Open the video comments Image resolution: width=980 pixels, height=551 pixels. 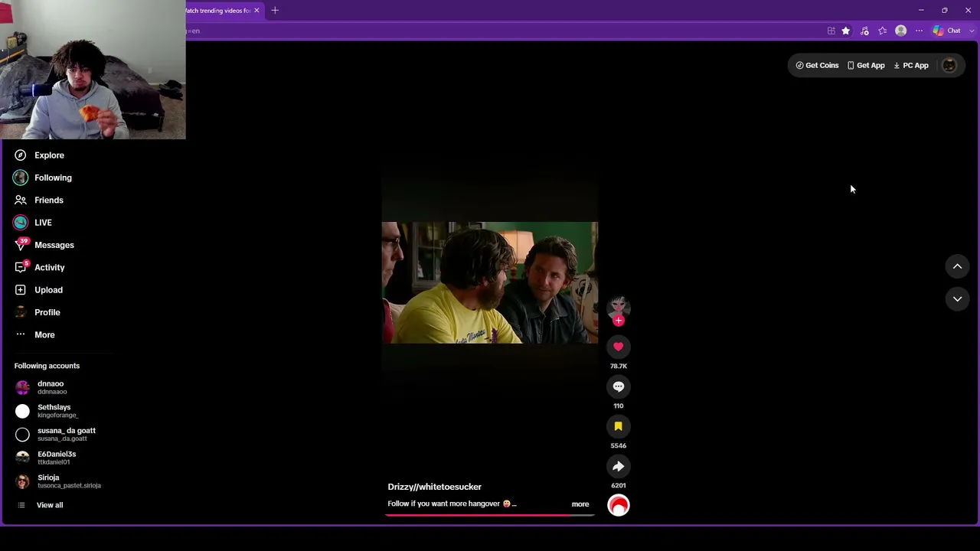[619, 386]
